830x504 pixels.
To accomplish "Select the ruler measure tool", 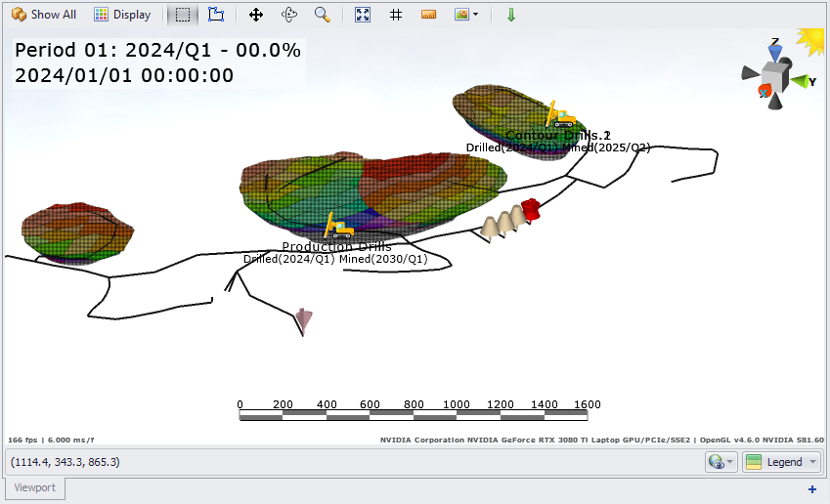I will [x=428, y=15].
